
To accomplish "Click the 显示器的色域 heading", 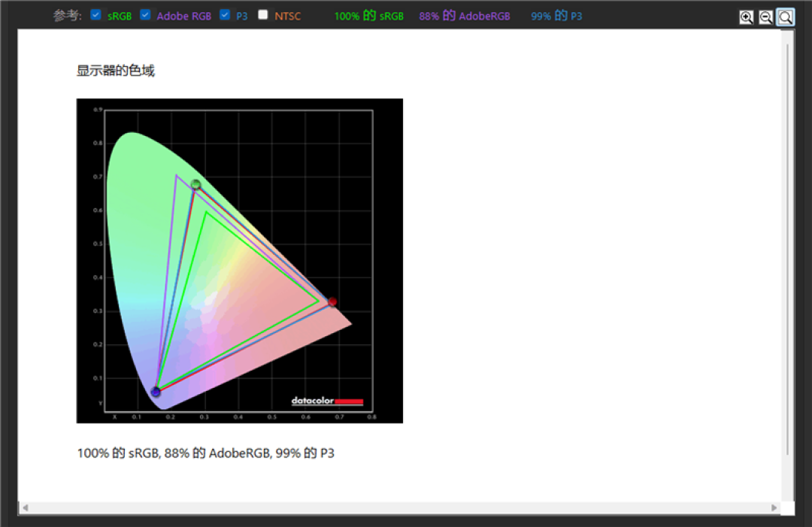I will (116, 71).
